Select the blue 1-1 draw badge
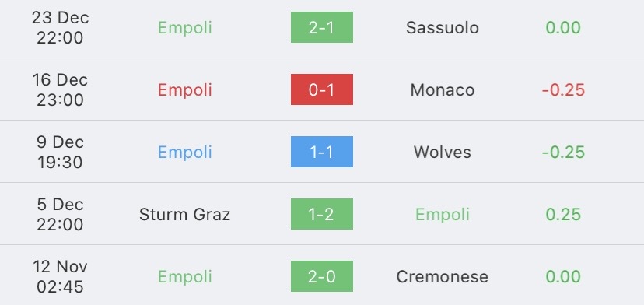The image size is (644, 305). click(x=321, y=152)
